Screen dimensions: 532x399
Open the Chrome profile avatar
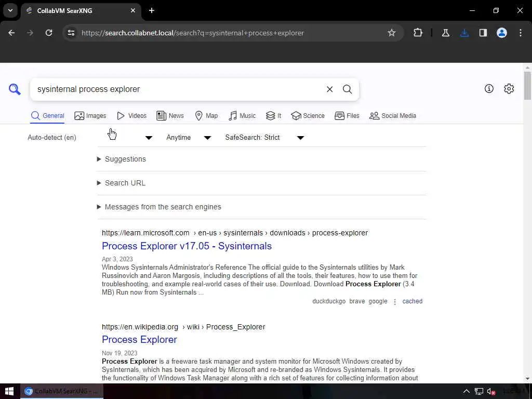pos(502,33)
